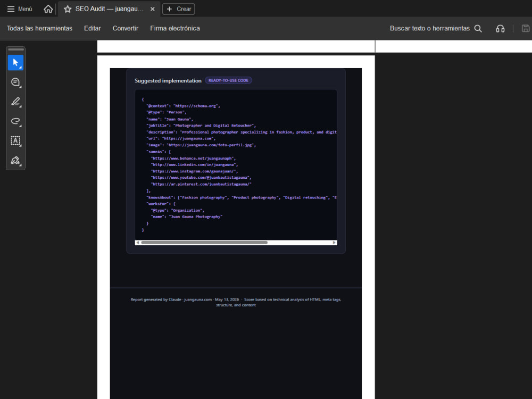Image resolution: width=532 pixels, height=399 pixels.
Task: Click the instagram.com URL line
Action: (x=194, y=171)
